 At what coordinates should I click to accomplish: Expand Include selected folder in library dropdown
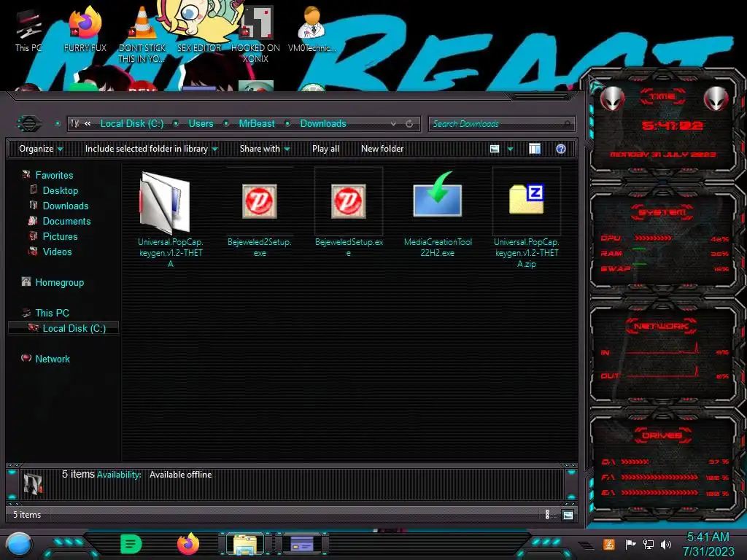tap(151, 149)
